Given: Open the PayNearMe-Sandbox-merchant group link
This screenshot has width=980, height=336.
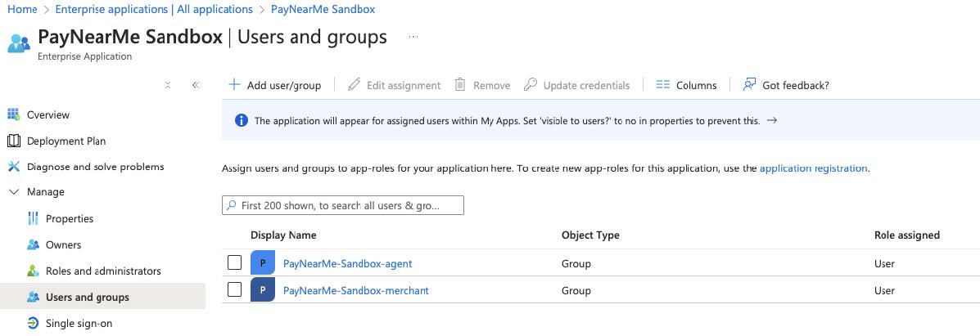Looking at the screenshot, I should click(x=355, y=290).
